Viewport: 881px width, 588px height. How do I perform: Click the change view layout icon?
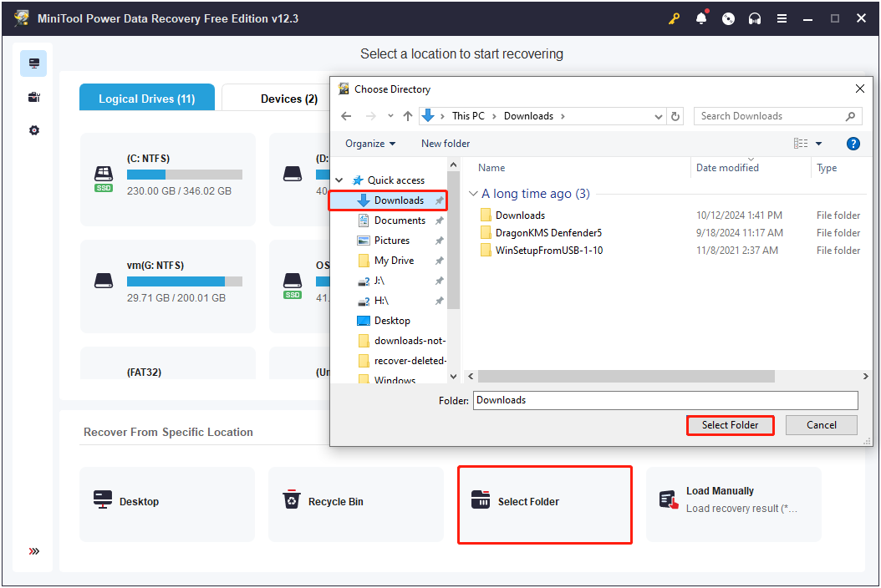click(x=801, y=144)
